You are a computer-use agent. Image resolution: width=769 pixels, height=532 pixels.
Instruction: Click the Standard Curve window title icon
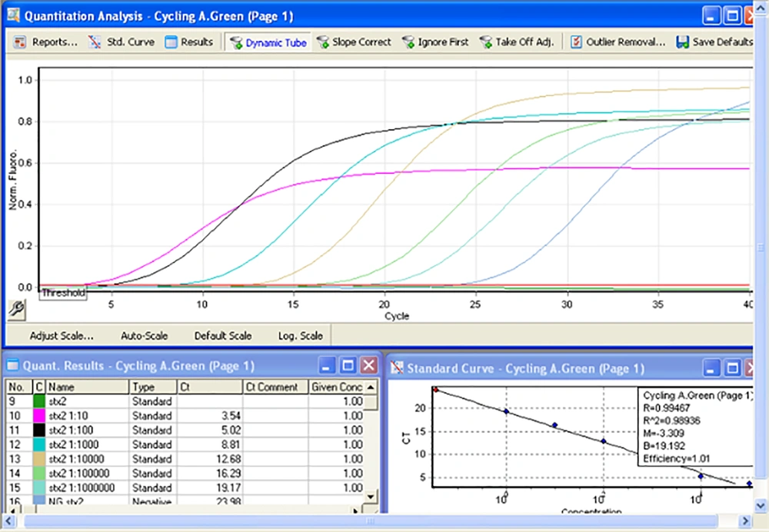coord(397,367)
